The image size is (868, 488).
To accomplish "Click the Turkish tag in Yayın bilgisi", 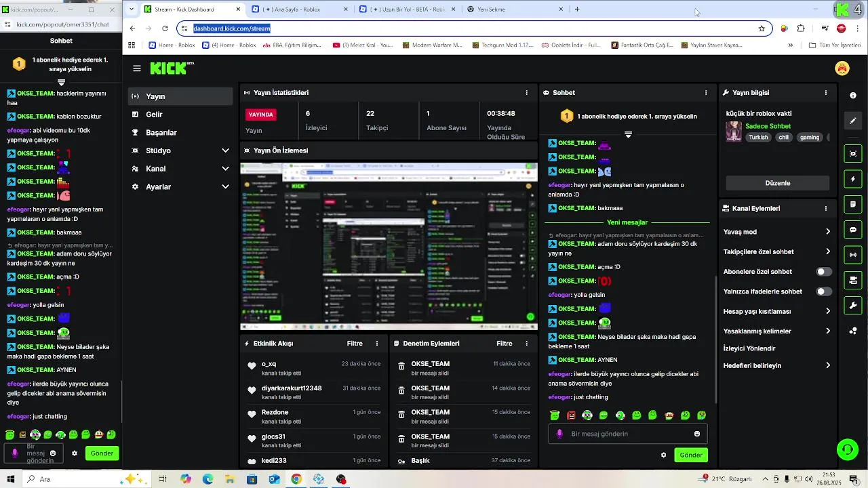I will pyautogui.click(x=758, y=137).
